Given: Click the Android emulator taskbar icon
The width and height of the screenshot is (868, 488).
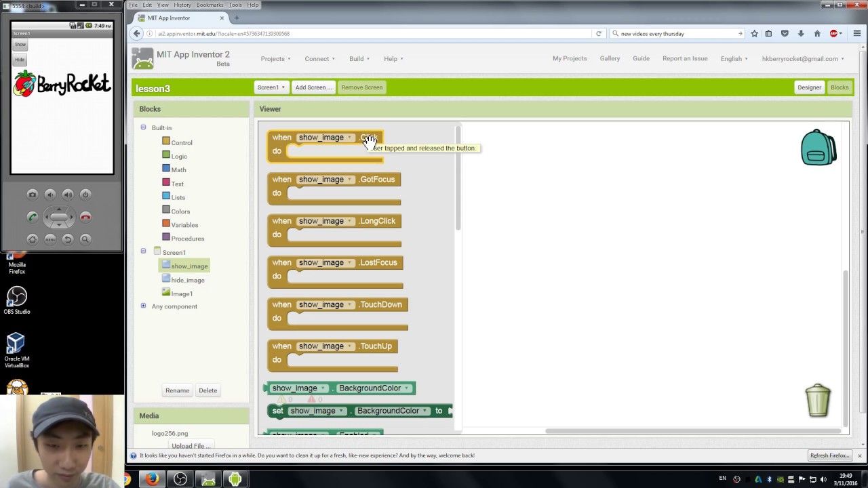Looking at the screenshot, I should pos(235,479).
